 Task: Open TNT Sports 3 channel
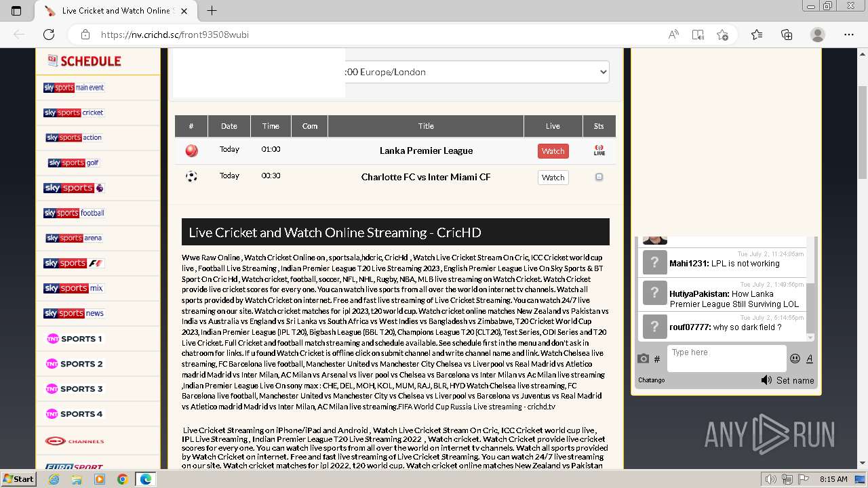click(74, 388)
